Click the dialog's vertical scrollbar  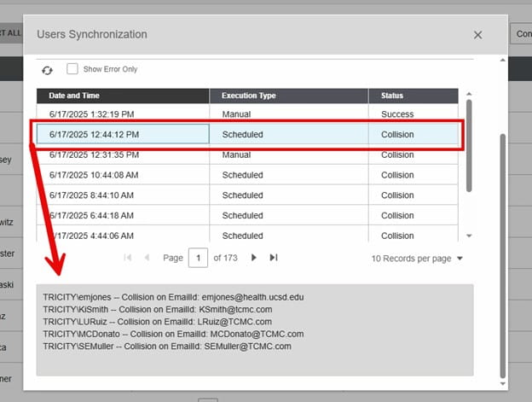[502, 248]
